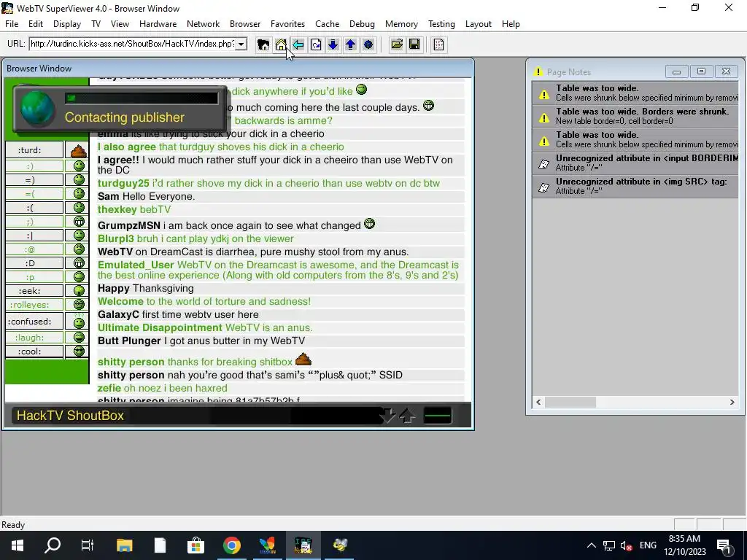Click the green indicator in ShoutBox bar
This screenshot has height=560, width=747.
437,415
